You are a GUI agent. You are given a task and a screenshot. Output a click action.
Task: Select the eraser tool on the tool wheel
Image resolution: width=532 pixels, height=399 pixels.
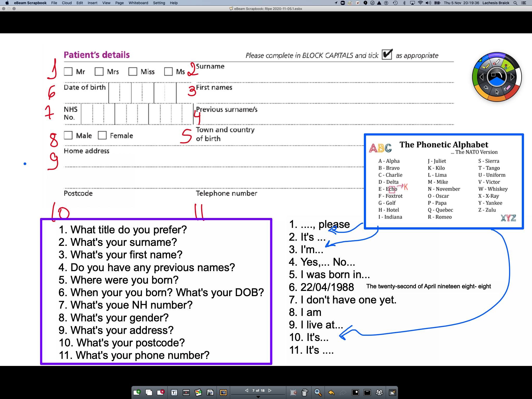pos(507,88)
